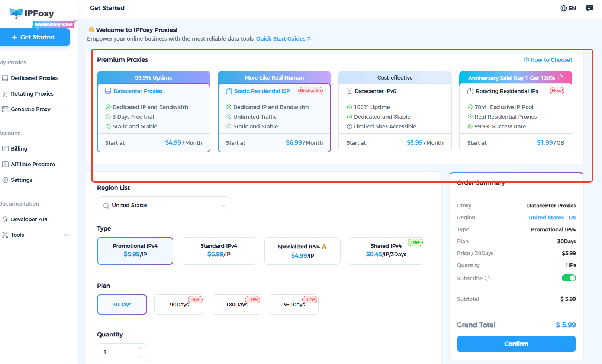
Task: Click the Developer API sidebar icon
Action: [5, 219]
